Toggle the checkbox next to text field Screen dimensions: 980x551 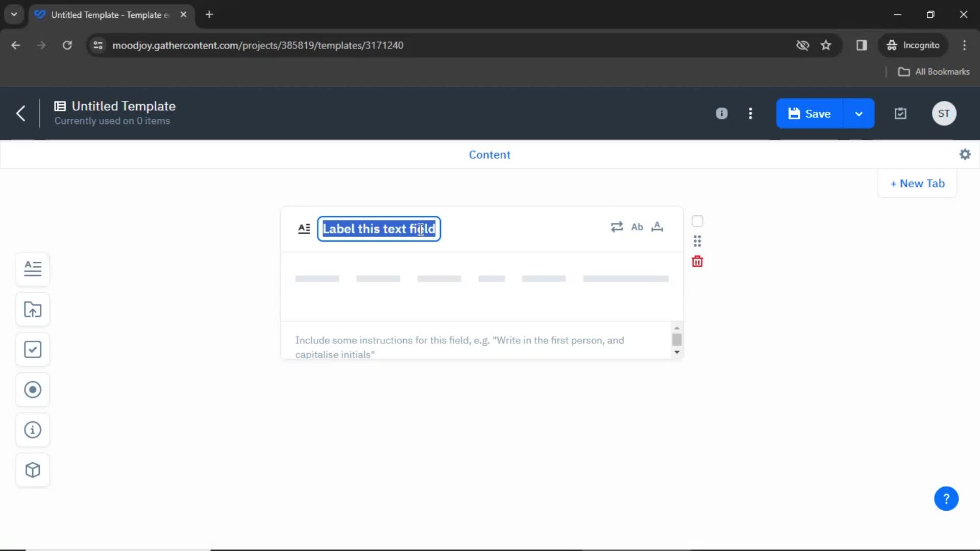pos(697,221)
